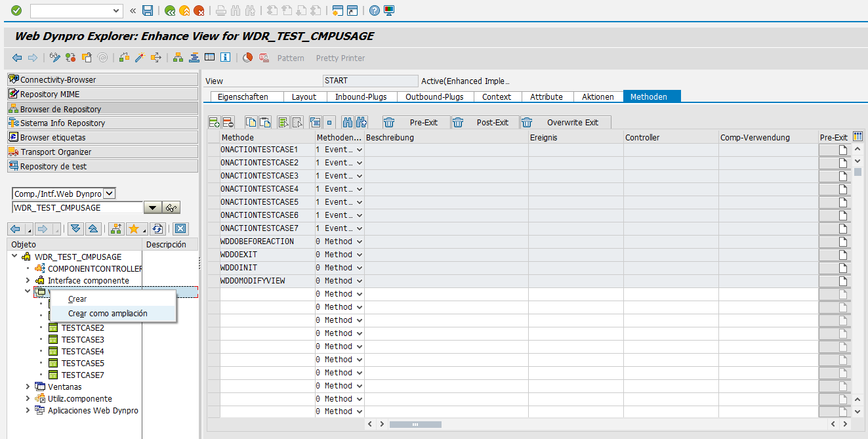Click the table settings grid icon
The width and height of the screenshot is (868, 439).
[x=858, y=136]
